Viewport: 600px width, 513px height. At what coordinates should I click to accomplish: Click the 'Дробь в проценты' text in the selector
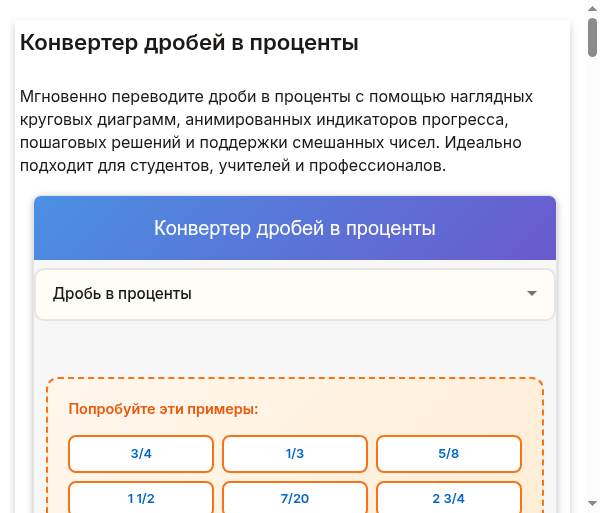tap(122, 294)
